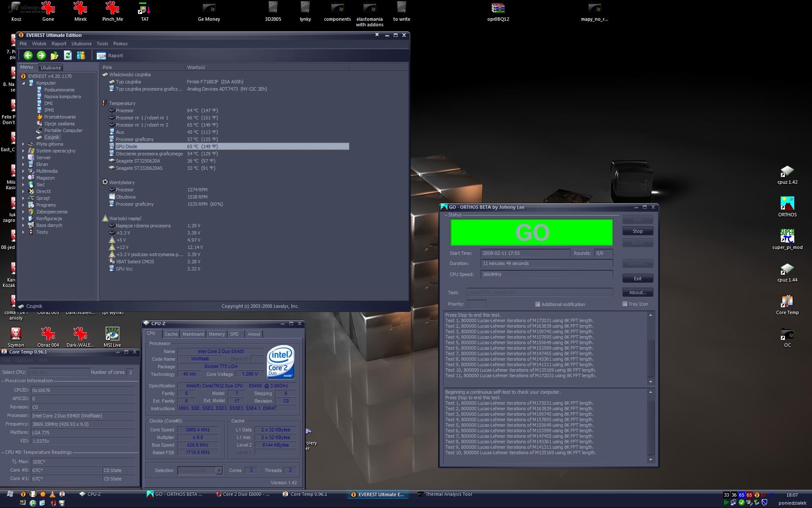Click the About... button in ORTHOS
The height and width of the screenshot is (508, 812).
(637, 293)
